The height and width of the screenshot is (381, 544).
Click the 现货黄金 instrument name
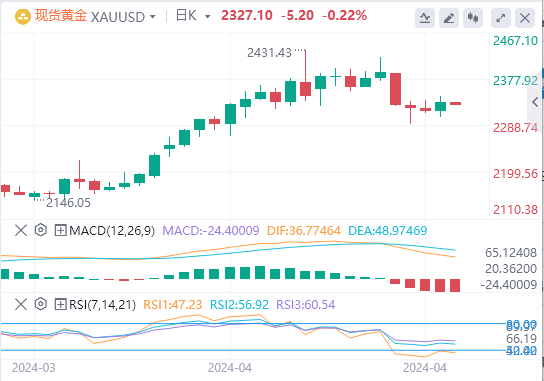pos(61,16)
